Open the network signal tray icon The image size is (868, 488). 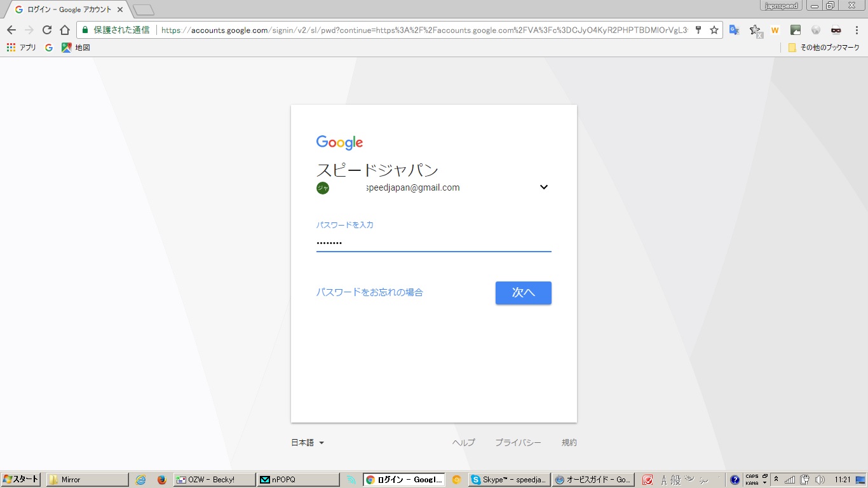[x=790, y=480]
